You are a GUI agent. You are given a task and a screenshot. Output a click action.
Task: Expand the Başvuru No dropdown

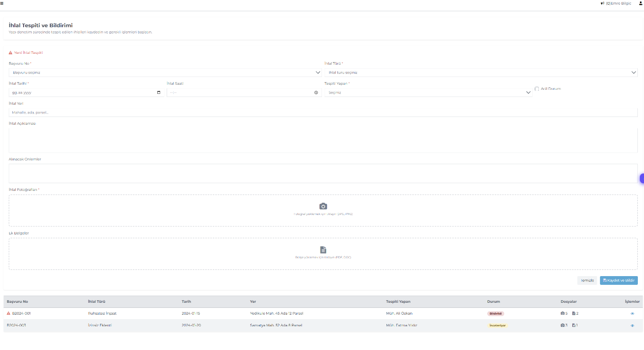165,72
